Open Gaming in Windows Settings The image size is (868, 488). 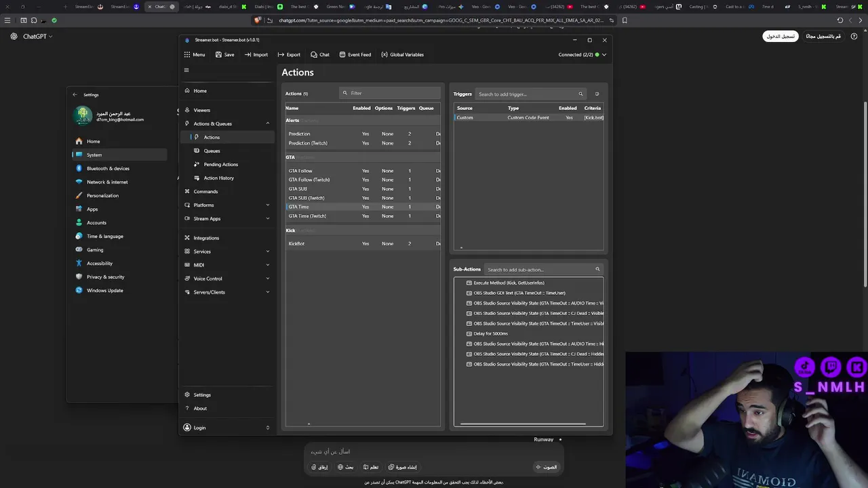point(119,249)
